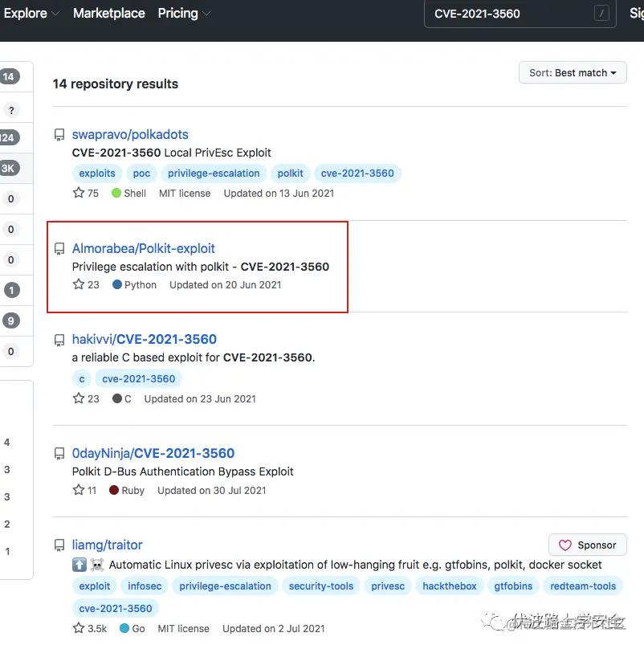This screenshot has width=644, height=649.
Task: Select the security-tools topic tag
Action: tap(321, 586)
